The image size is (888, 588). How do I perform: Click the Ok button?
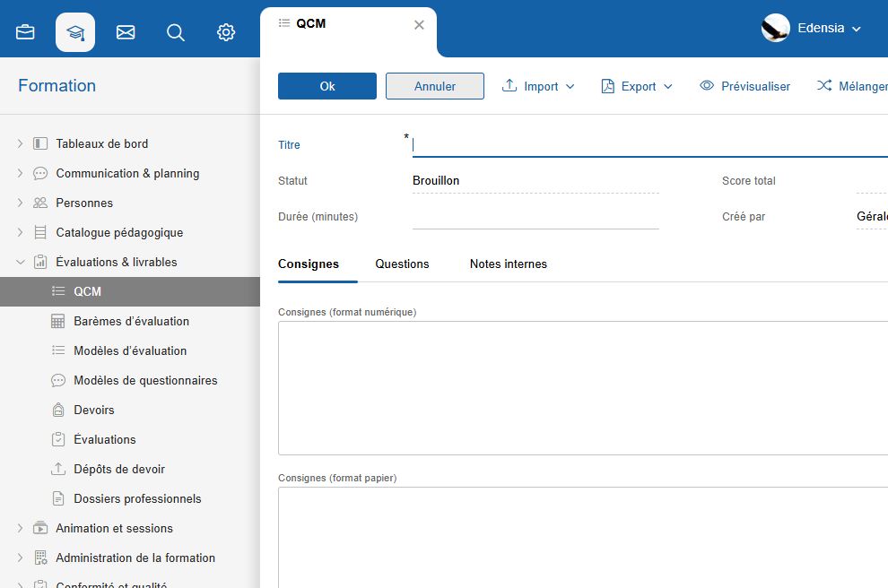click(x=327, y=86)
